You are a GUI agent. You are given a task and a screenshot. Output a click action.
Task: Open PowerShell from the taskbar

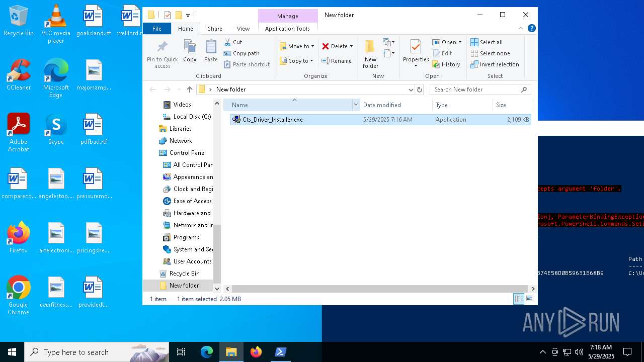pyautogui.click(x=280, y=352)
